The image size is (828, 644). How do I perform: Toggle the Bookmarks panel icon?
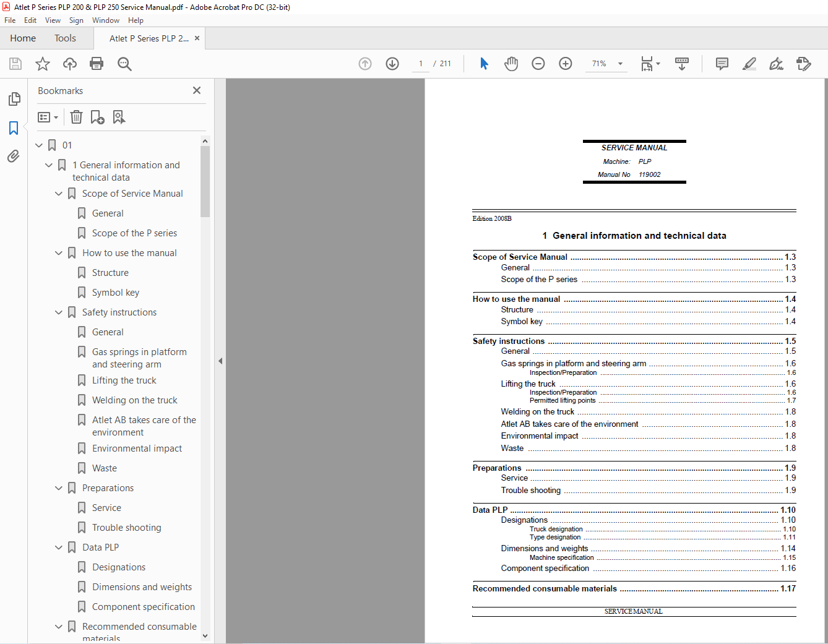pyautogui.click(x=14, y=128)
